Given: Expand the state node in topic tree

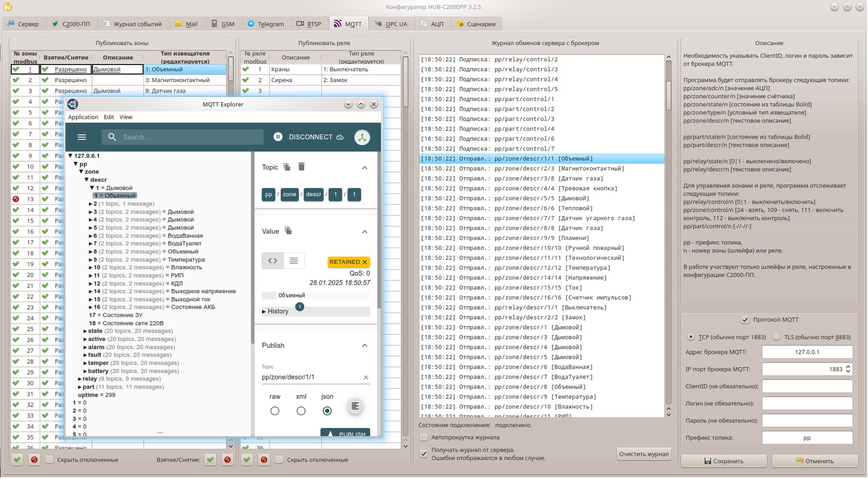Looking at the screenshot, I should point(85,332).
